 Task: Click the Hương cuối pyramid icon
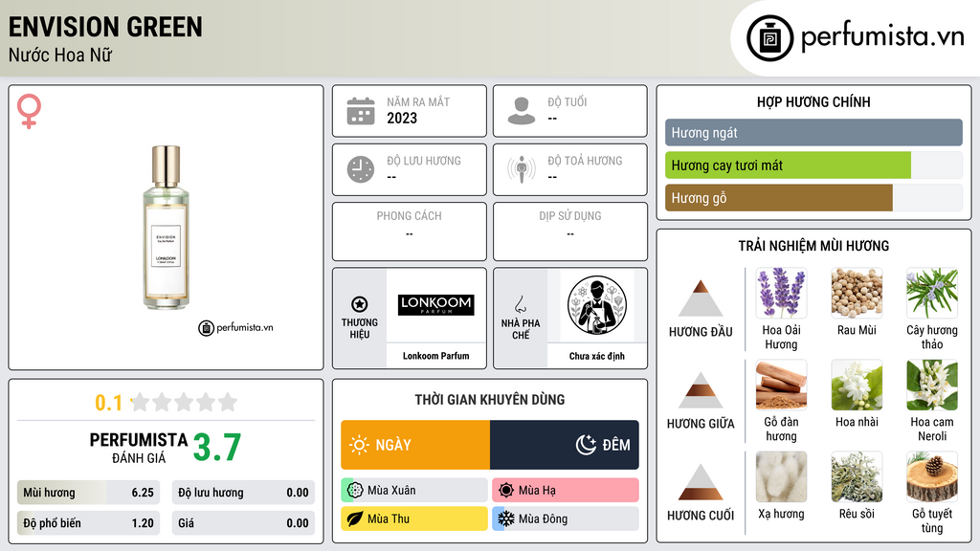[701, 482]
